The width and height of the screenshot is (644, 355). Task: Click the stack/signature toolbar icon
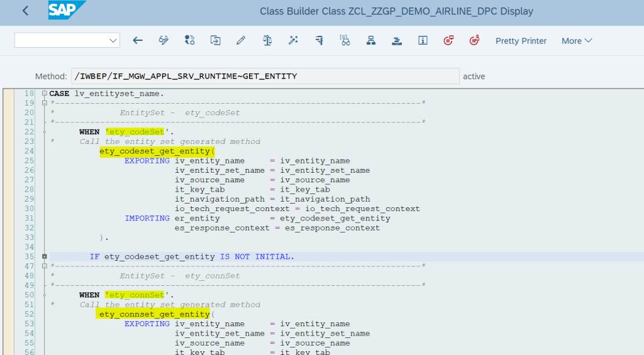397,40
